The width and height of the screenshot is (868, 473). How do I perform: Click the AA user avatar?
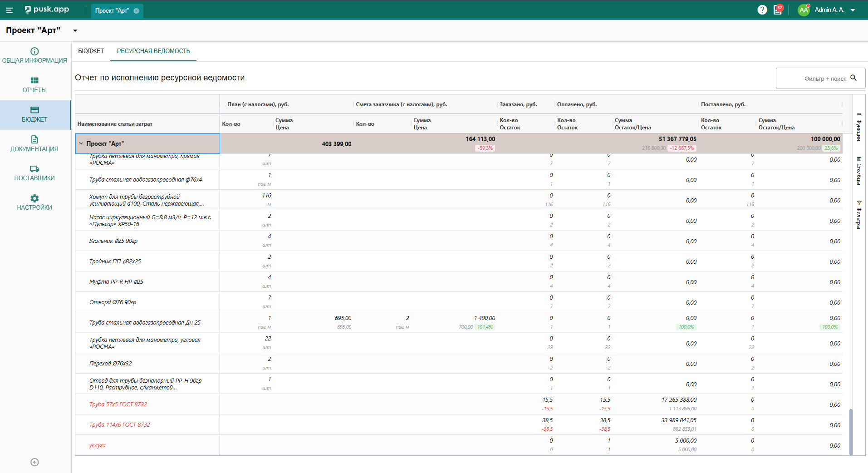click(x=804, y=10)
